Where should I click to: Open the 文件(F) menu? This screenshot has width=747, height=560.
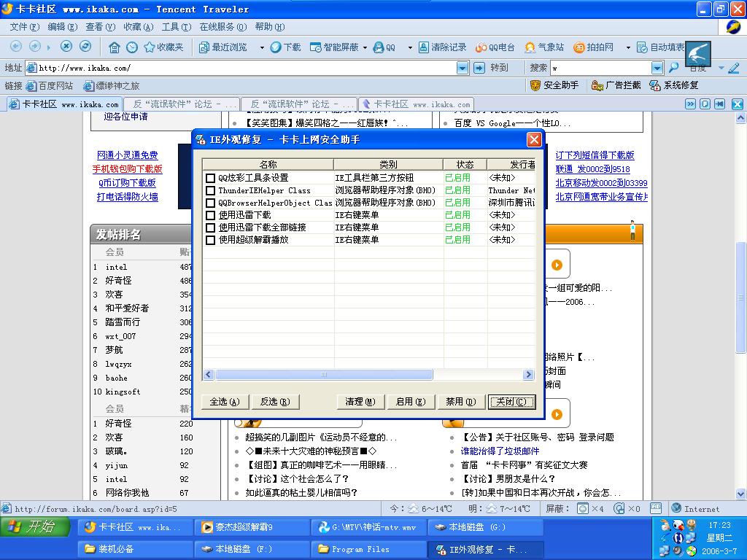25,27
